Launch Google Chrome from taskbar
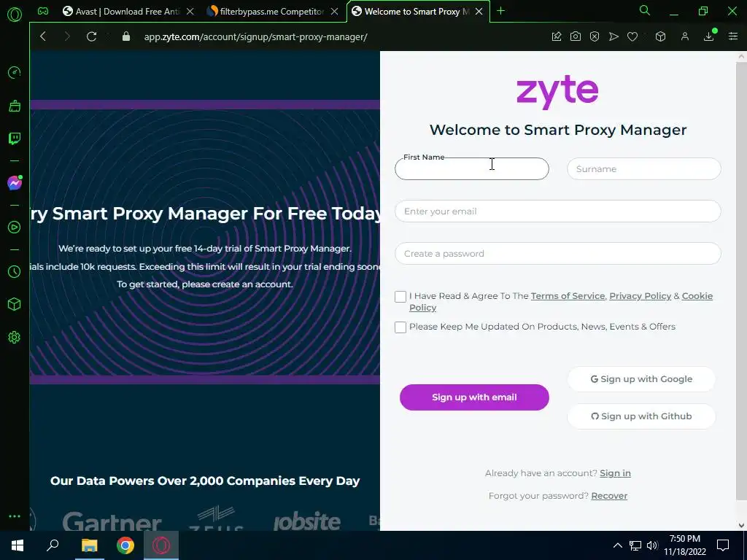747x560 pixels. click(x=125, y=545)
